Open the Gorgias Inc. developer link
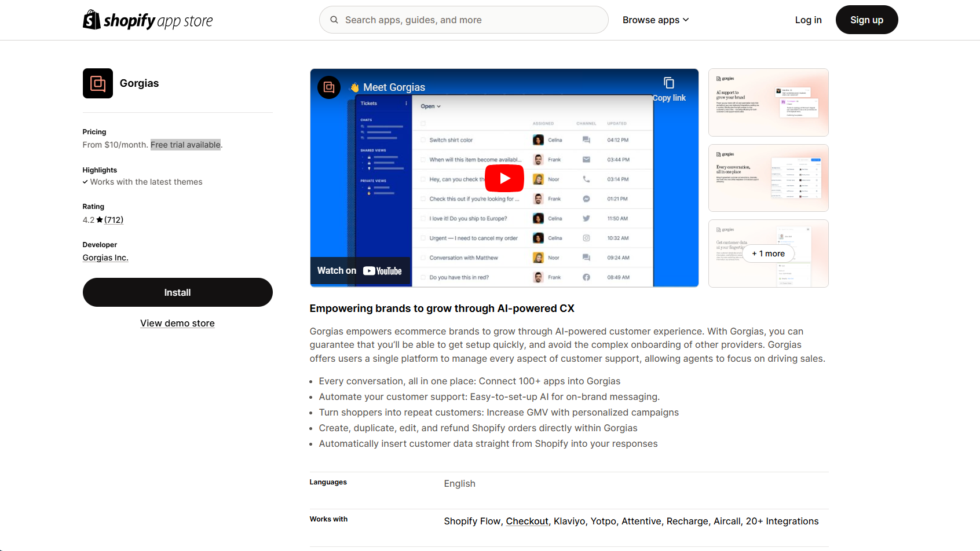 tap(105, 258)
